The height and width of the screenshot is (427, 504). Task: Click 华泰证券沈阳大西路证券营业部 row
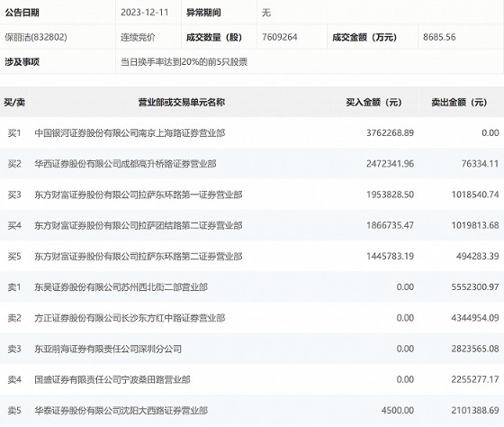[x=252, y=410]
